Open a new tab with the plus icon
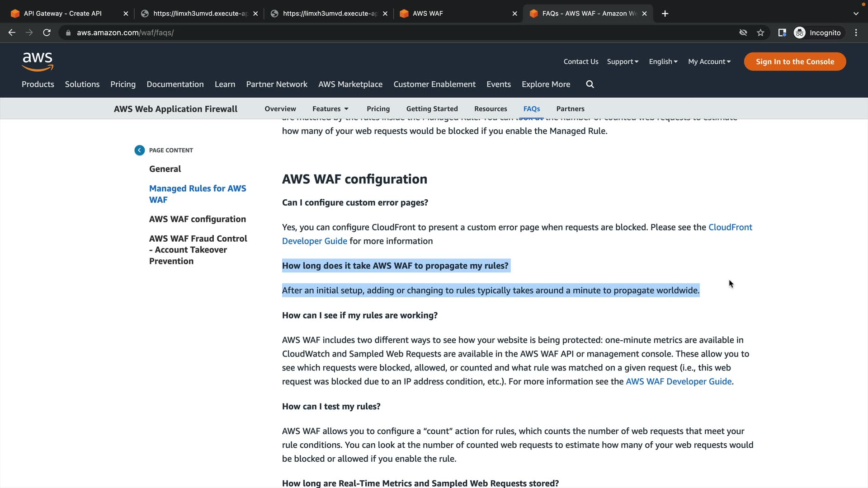This screenshot has height=488, width=868. (x=665, y=14)
